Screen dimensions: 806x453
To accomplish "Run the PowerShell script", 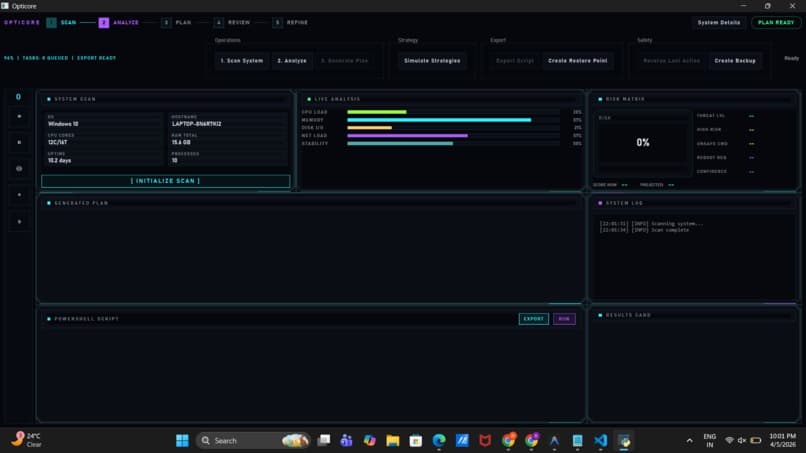I will click(x=564, y=319).
